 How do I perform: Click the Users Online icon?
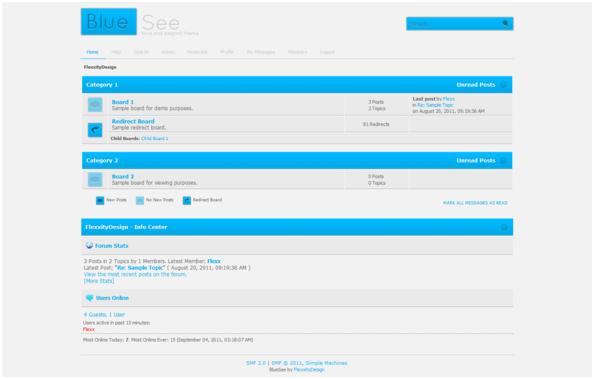click(89, 298)
